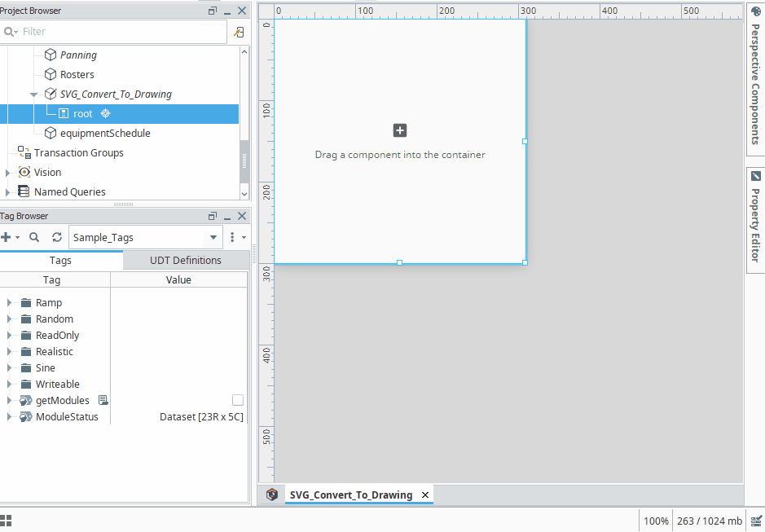Expand the Vision section in Project Browser
This screenshot has height=532, width=765.
coord(9,172)
